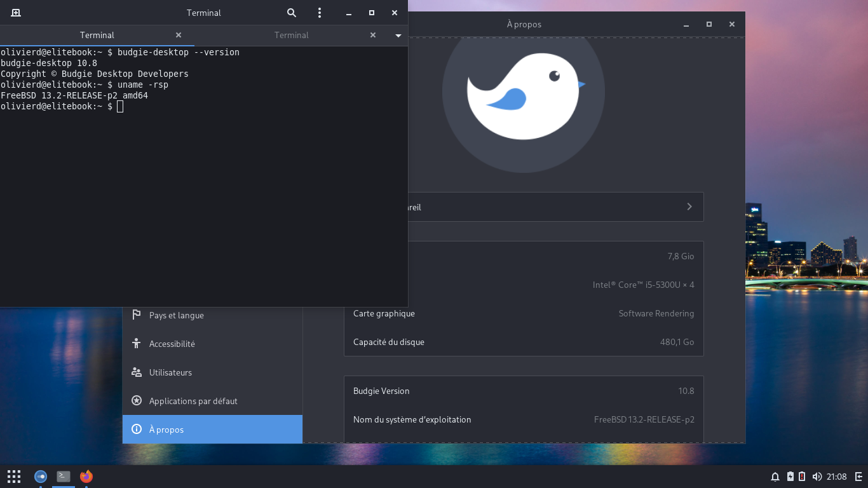Open Pays et langue settings

(x=177, y=315)
